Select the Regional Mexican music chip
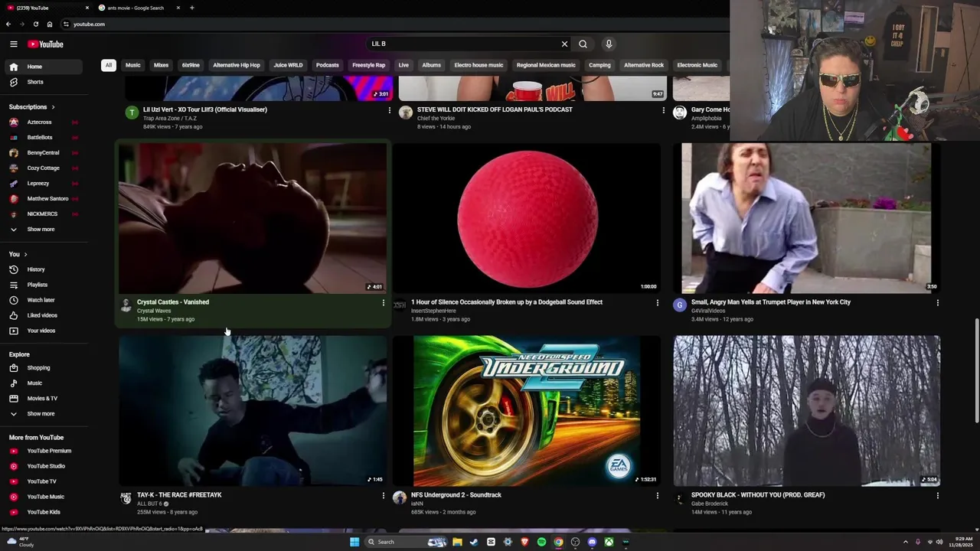The height and width of the screenshot is (551, 980). coord(546,65)
